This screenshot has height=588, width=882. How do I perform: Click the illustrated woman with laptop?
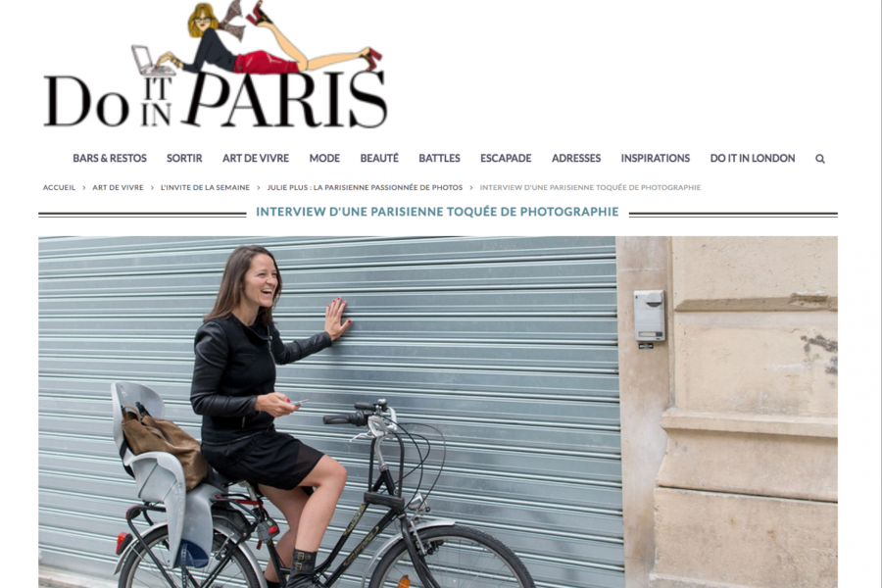pos(257,38)
